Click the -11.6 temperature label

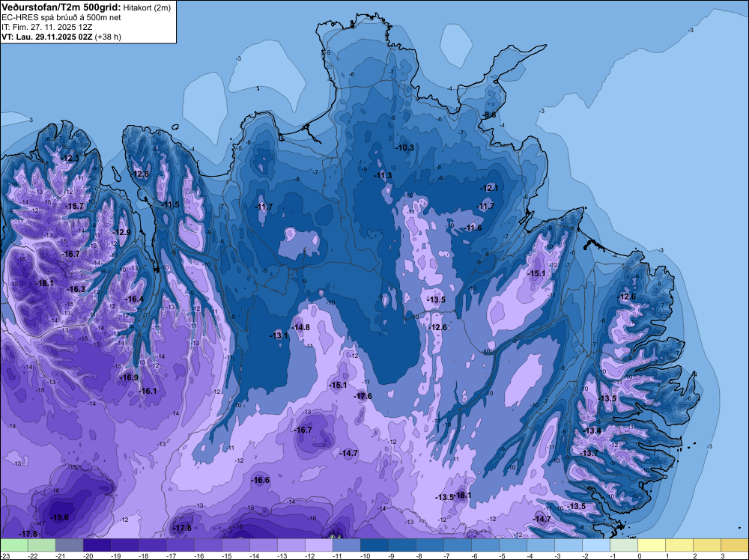coord(473,228)
